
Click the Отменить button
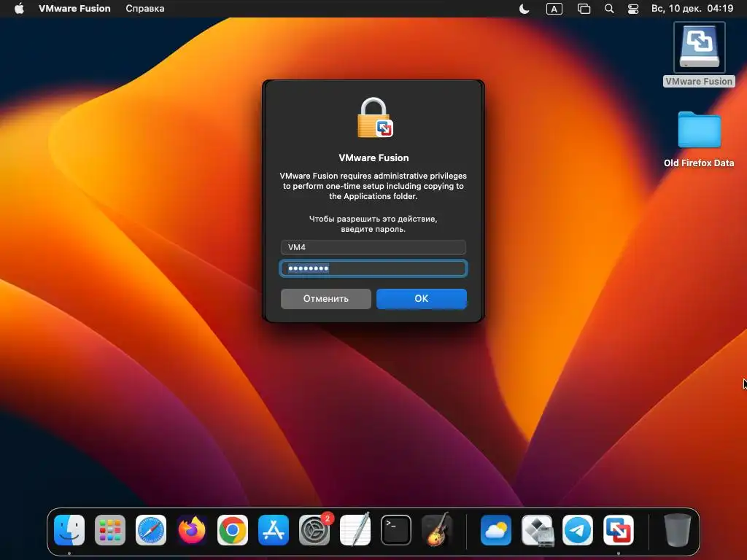pos(326,298)
